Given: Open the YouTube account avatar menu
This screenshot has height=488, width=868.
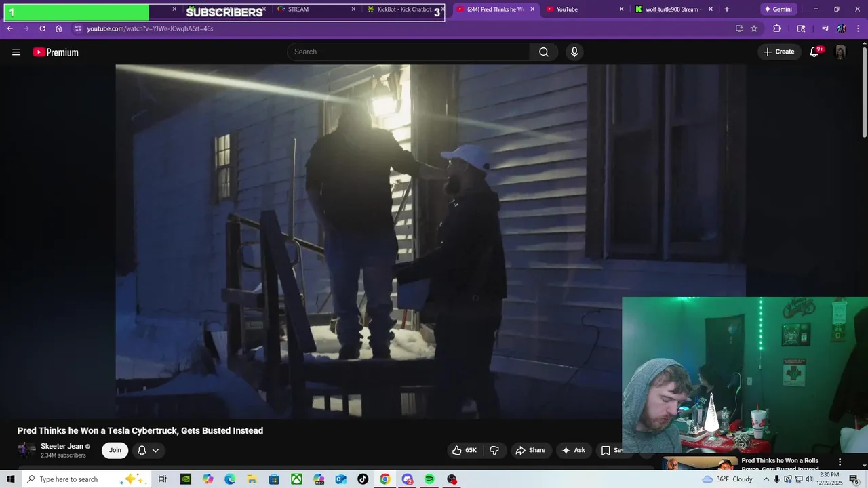Looking at the screenshot, I should (x=840, y=52).
